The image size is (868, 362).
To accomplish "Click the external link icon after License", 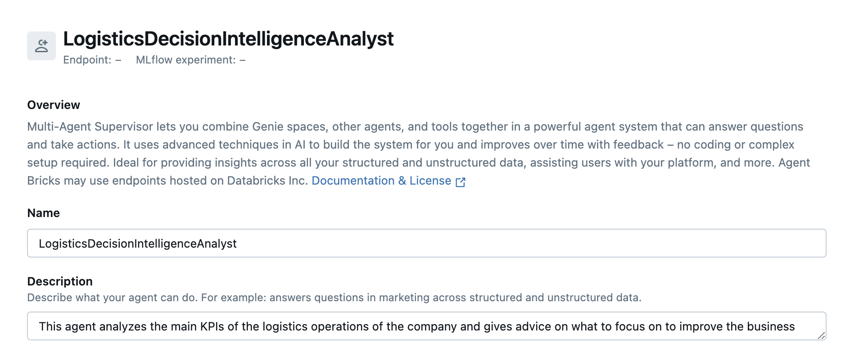I will point(460,182).
